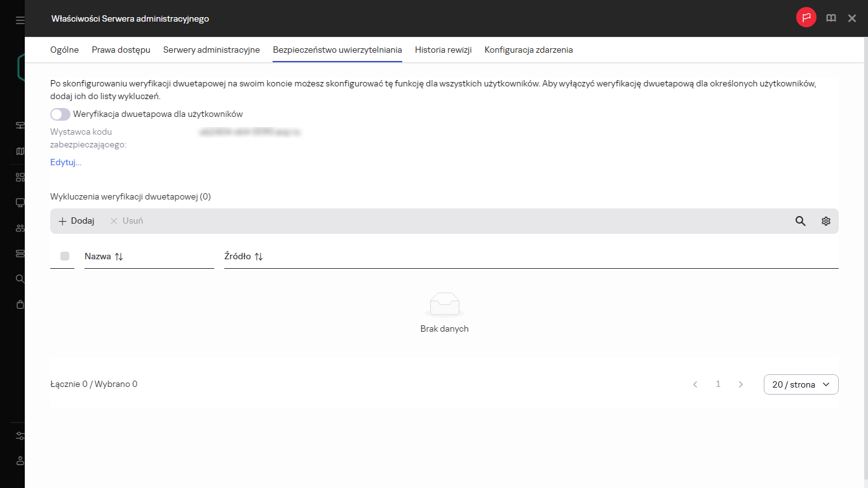Sort by Źródło column arrows
The height and width of the screenshot is (488, 868).
tap(259, 257)
